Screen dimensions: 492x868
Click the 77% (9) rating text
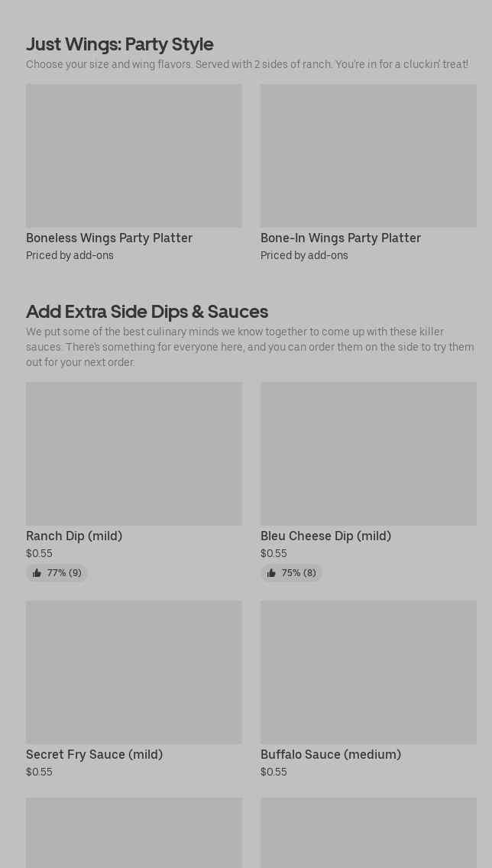tap(64, 573)
